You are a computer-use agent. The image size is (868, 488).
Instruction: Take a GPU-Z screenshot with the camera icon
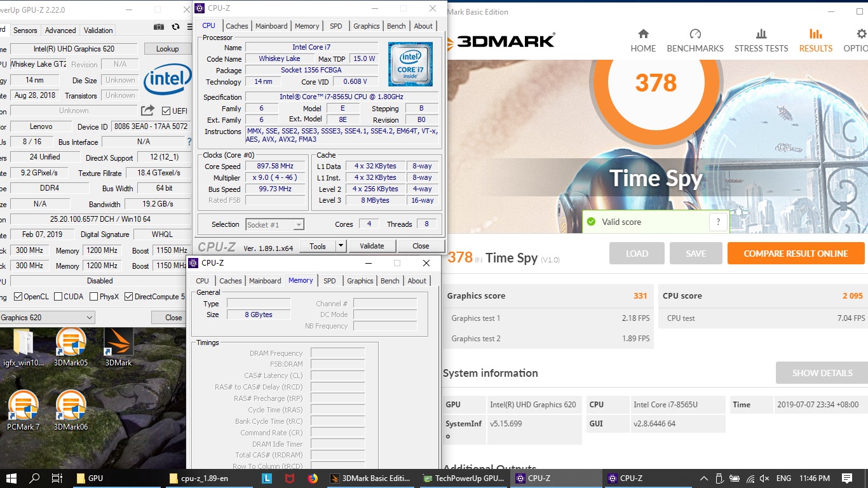pyautogui.click(x=159, y=27)
